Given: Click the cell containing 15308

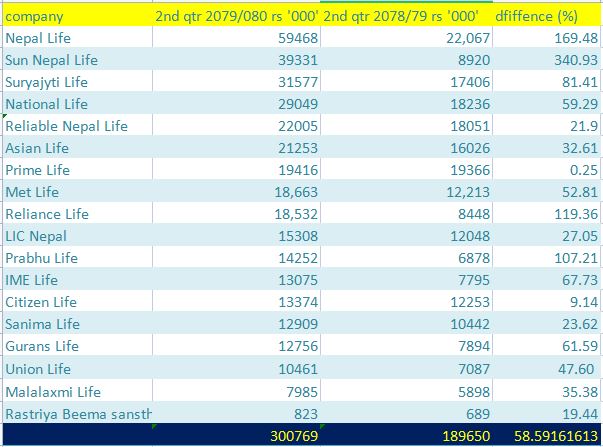Looking at the screenshot, I should [237, 235].
